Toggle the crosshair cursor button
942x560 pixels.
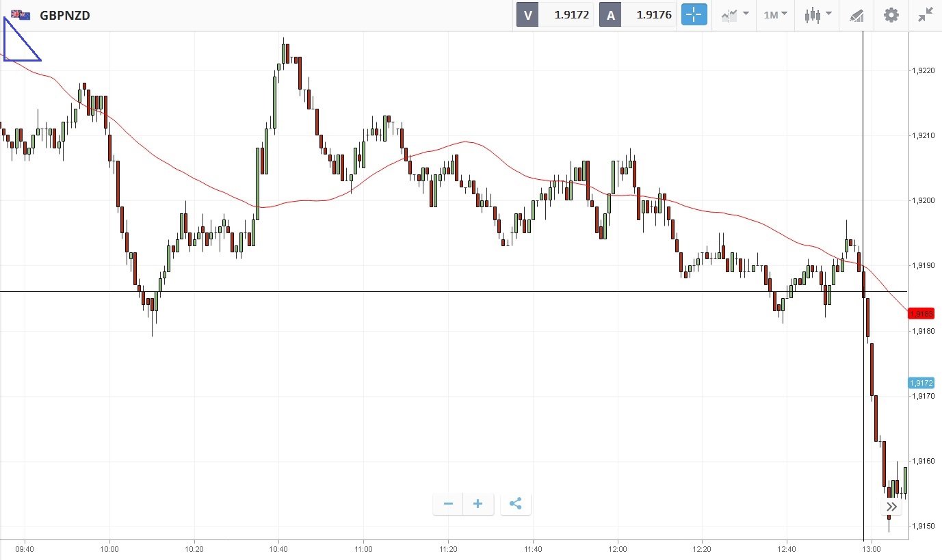694,15
